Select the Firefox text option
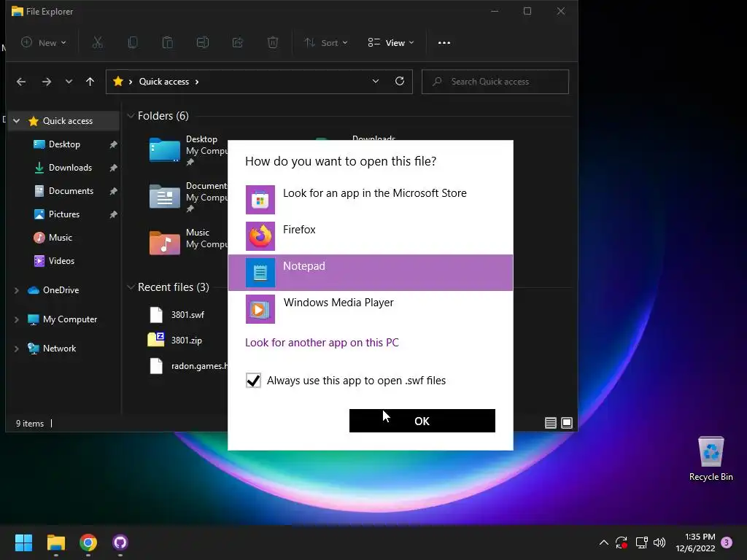Screen dimensions: 747x560 pyautogui.click(x=299, y=230)
